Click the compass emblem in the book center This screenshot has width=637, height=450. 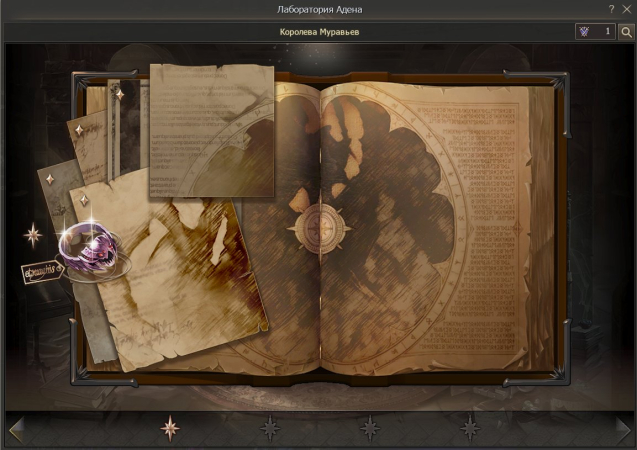[320, 228]
